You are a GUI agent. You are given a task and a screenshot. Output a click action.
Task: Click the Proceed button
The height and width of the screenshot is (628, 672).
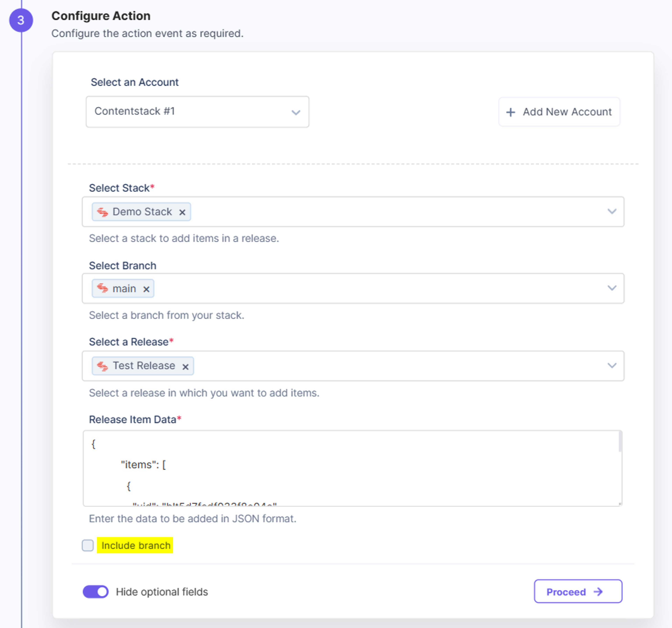point(578,591)
